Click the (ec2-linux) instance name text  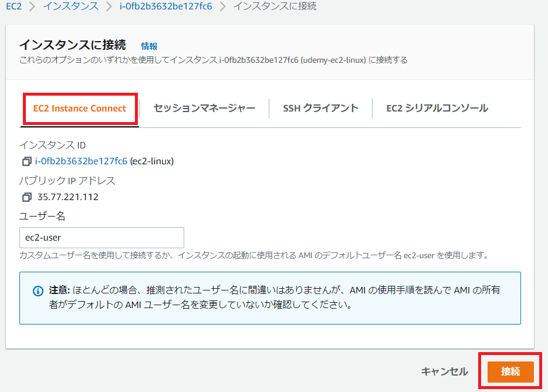[x=152, y=161]
